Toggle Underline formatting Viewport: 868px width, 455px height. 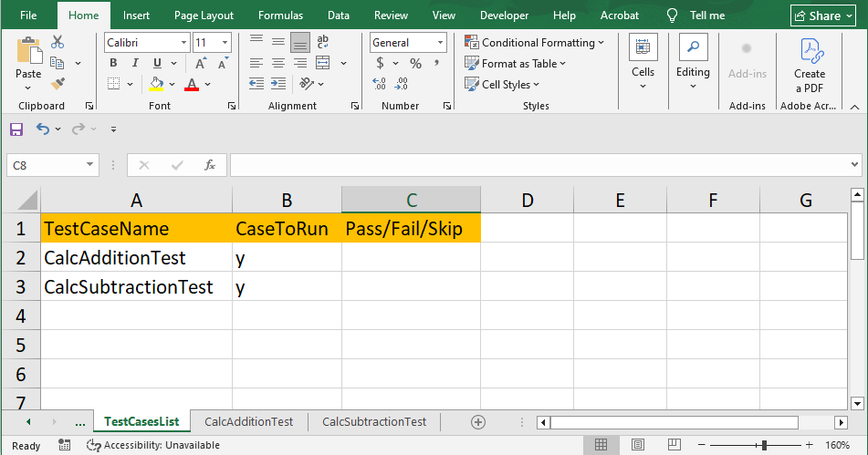(x=157, y=63)
